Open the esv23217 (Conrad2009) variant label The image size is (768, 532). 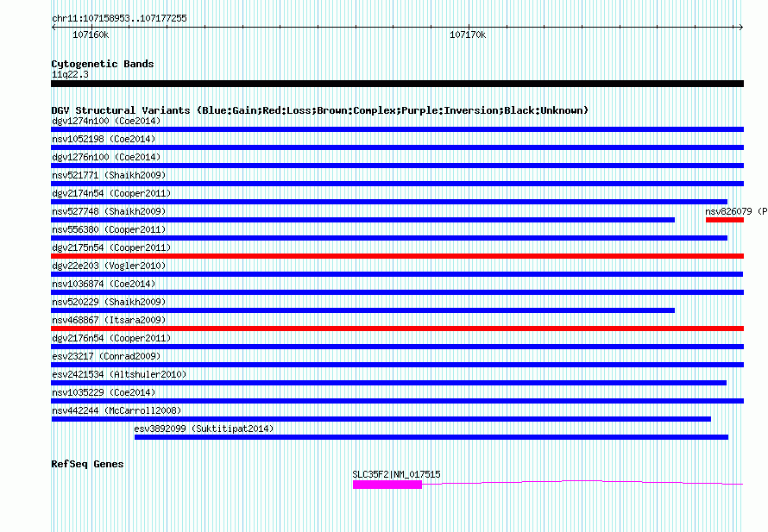tap(106, 356)
